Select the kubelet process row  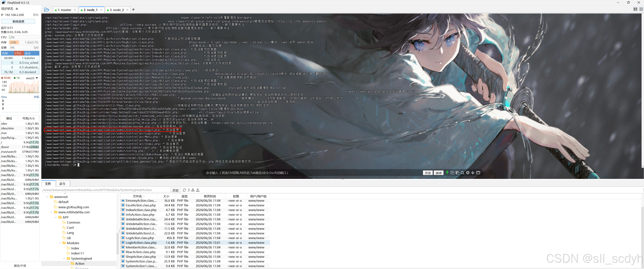pyautogui.click(x=20, y=58)
